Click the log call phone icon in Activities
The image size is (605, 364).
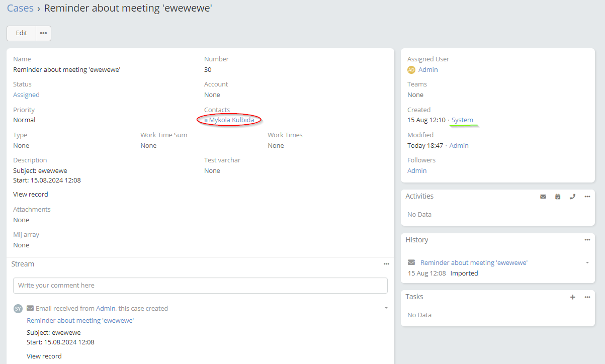pyautogui.click(x=572, y=197)
